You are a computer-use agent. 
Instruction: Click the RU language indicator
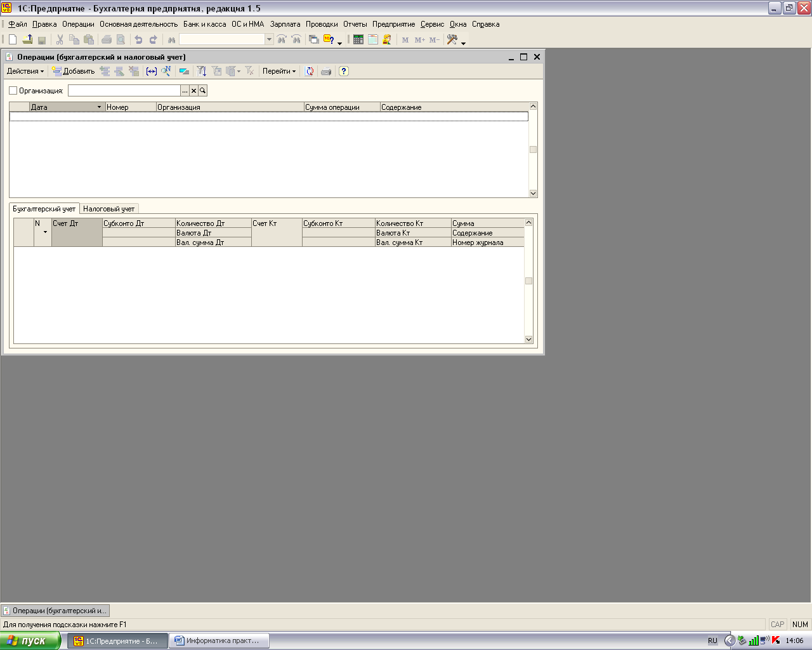pyautogui.click(x=712, y=640)
